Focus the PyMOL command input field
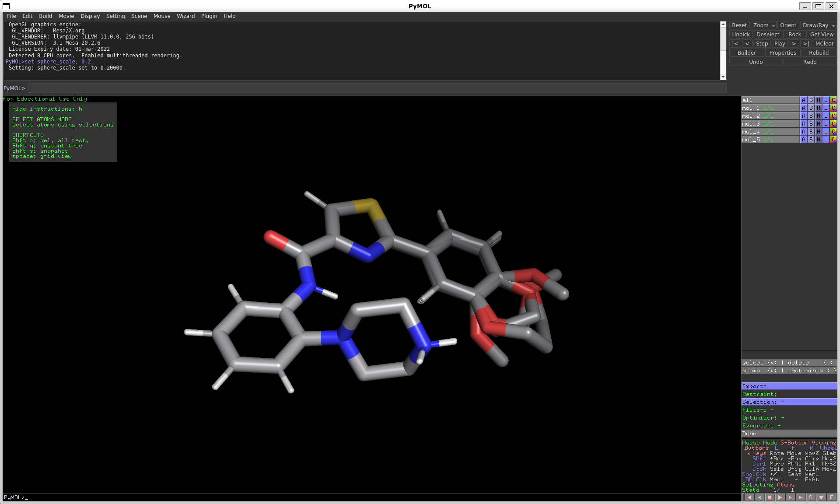 coord(377,88)
